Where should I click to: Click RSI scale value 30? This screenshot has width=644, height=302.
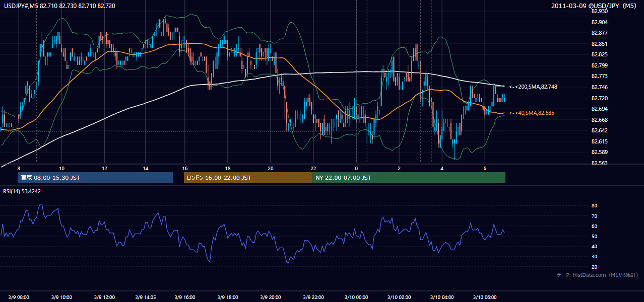594,257
